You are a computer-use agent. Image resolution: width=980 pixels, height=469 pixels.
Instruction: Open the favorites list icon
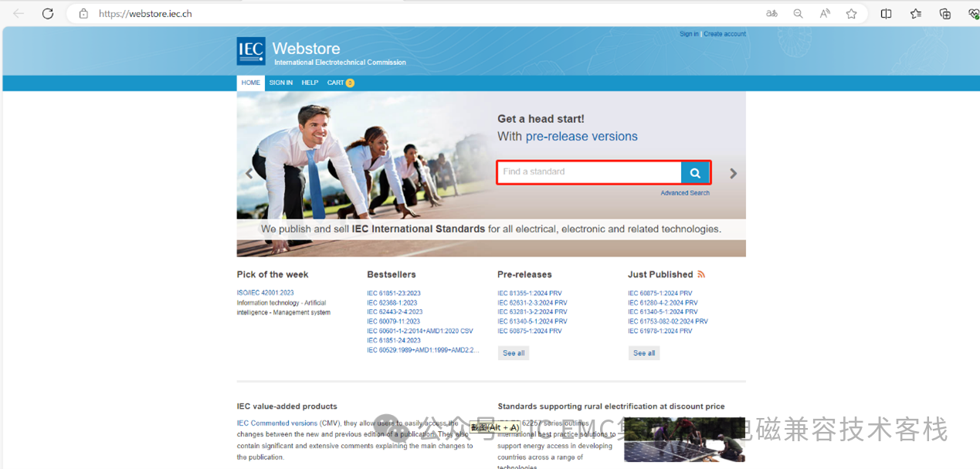point(916,13)
